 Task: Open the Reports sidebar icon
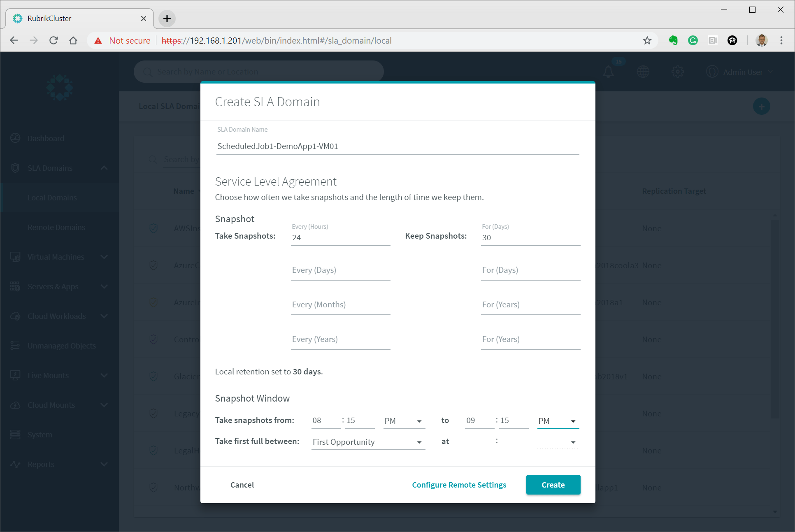pyautogui.click(x=16, y=464)
